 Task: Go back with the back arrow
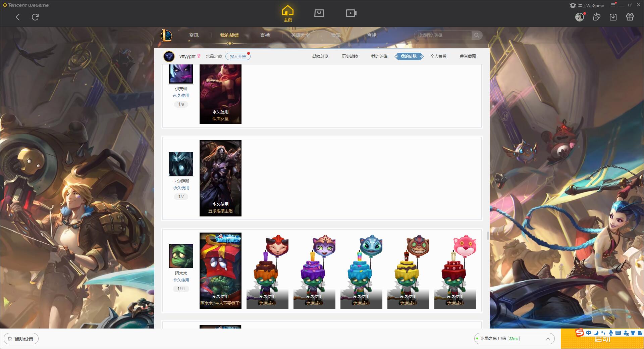pyautogui.click(x=18, y=17)
